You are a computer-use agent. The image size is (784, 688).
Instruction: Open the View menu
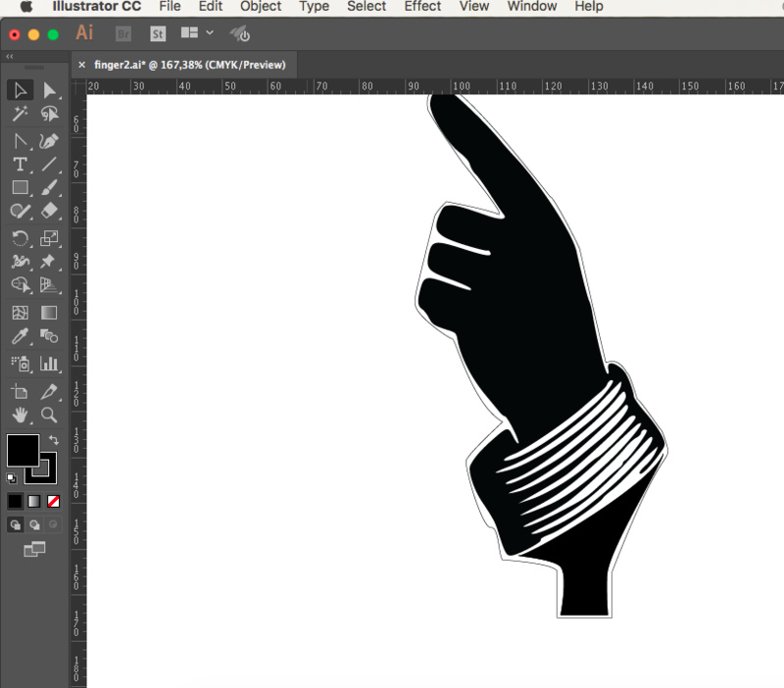[474, 7]
